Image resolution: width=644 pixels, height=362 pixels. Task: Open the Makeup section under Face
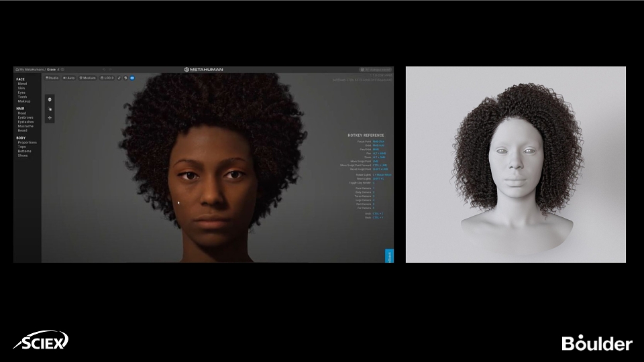coord(24,101)
